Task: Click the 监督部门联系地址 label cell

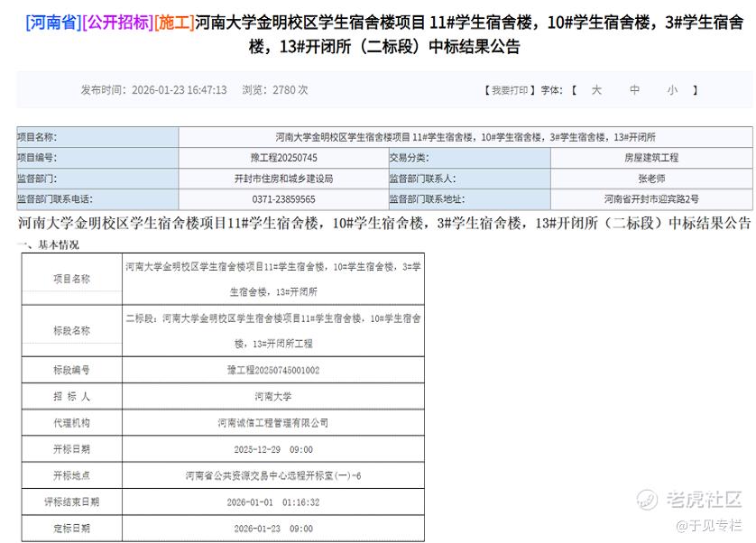Action: click(x=470, y=199)
